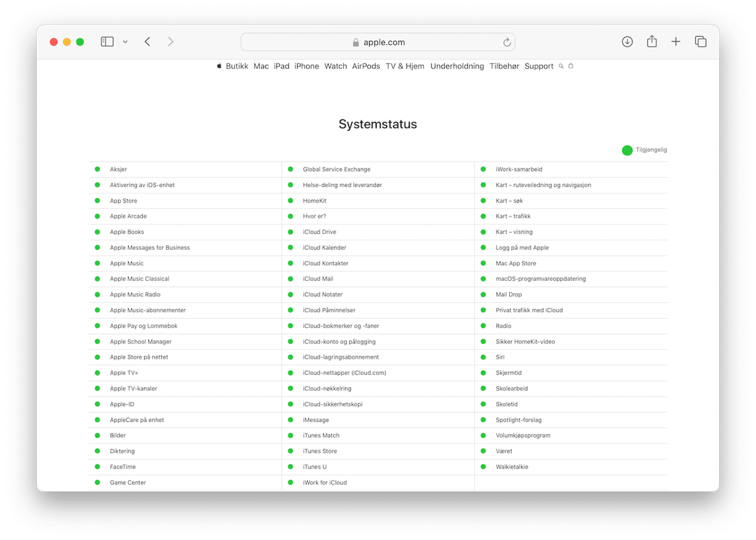Reload the page with the refresh icon
756x540 pixels.
507,42
